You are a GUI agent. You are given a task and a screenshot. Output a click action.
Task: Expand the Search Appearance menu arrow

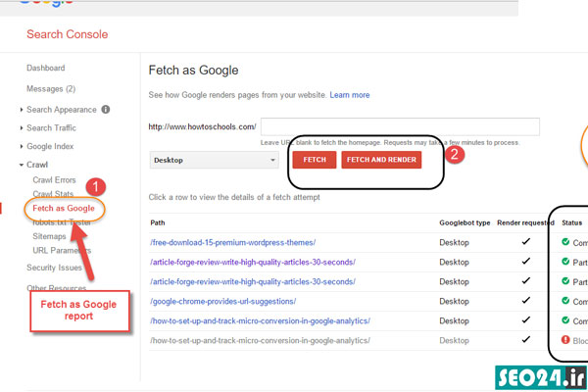pos(22,110)
